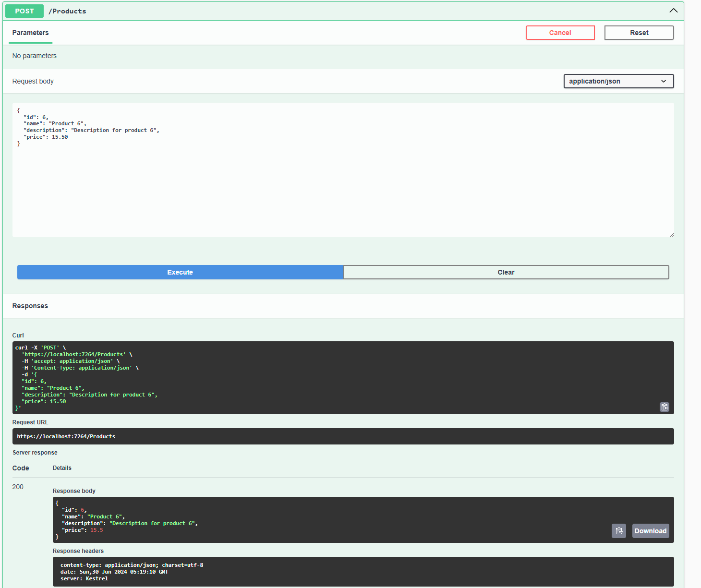This screenshot has width=701, height=588.
Task: Click inside the request body JSON editor
Action: point(343,170)
